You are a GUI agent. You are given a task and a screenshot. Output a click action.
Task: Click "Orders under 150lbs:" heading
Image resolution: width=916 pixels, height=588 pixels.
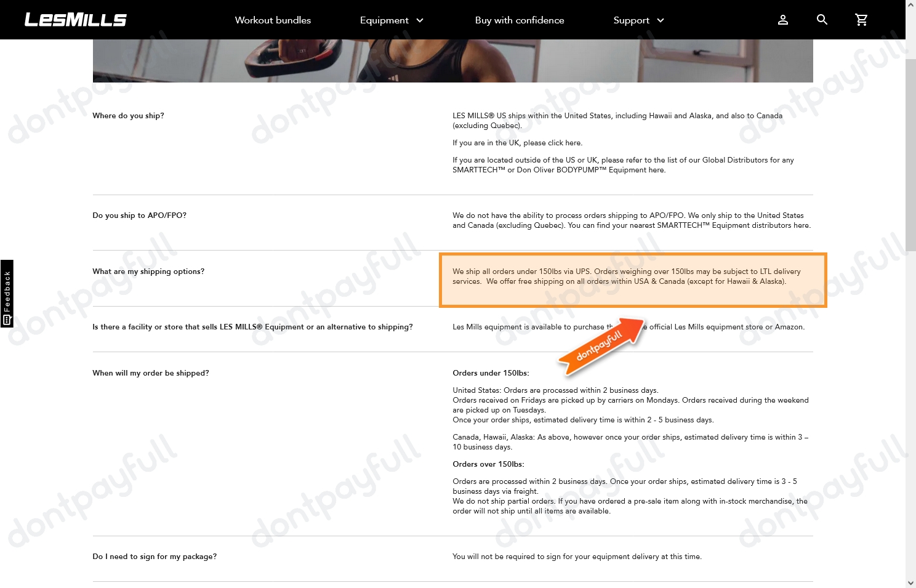491,373
